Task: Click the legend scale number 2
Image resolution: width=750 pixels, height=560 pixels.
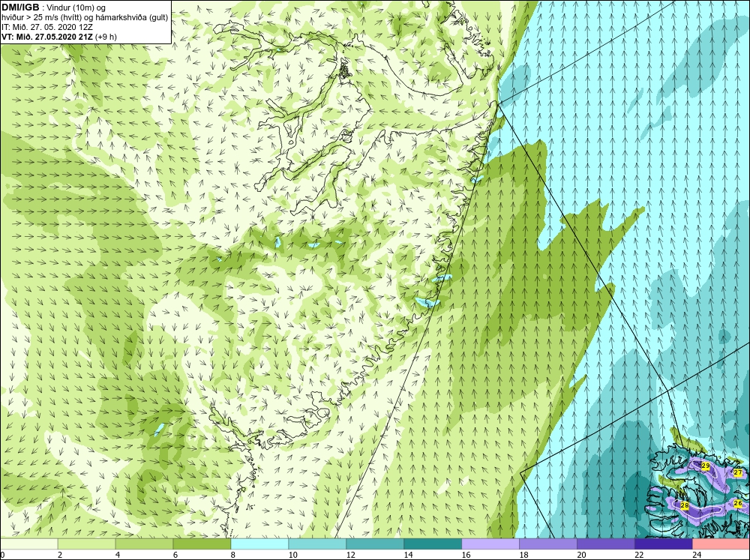Action: pyautogui.click(x=60, y=555)
